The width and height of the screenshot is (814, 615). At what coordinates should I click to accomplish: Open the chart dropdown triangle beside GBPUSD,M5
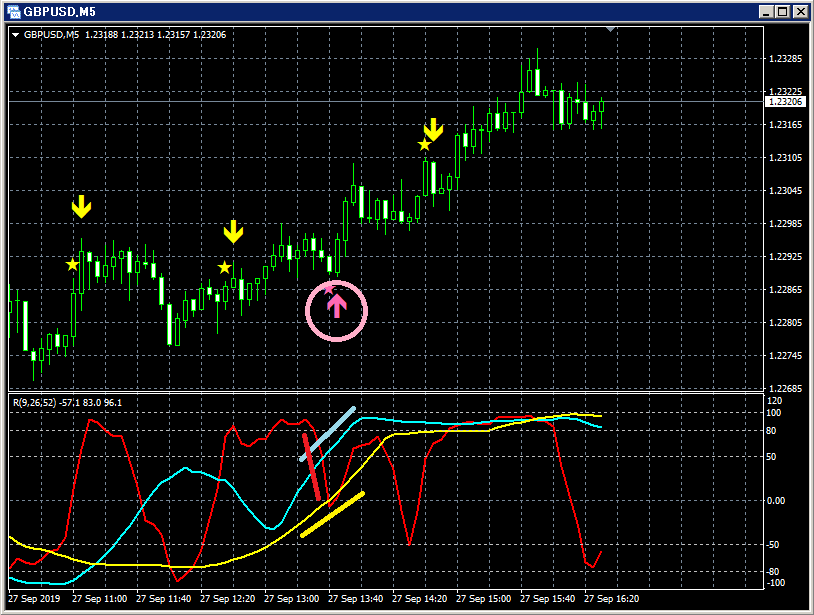click(x=16, y=35)
